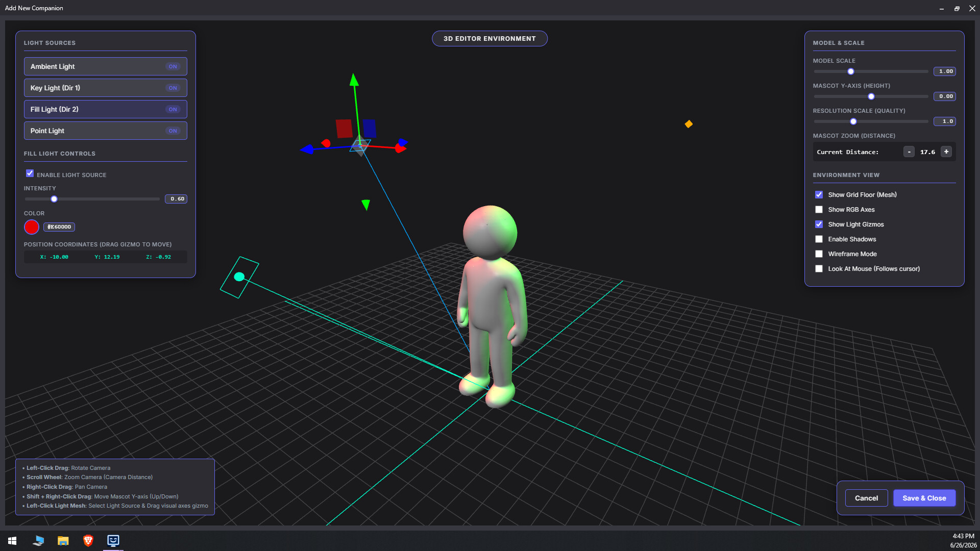The height and width of the screenshot is (551, 980).
Task: Launch Brave browser from taskbar
Action: (88, 541)
